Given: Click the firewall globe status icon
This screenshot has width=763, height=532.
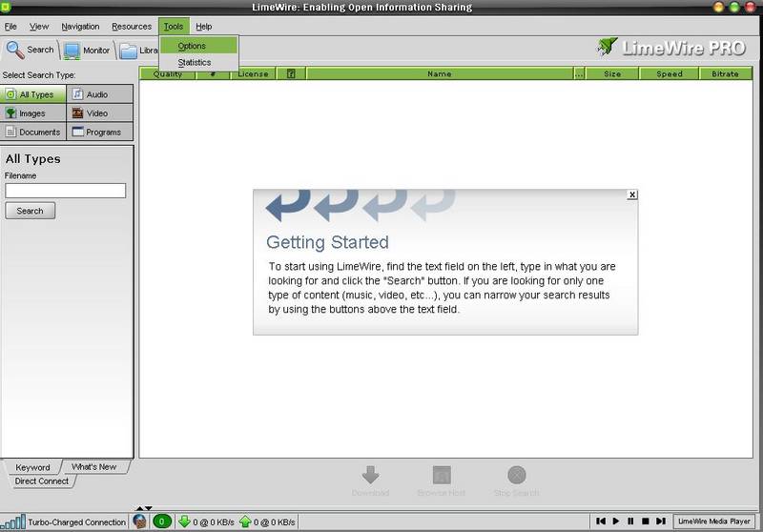Looking at the screenshot, I should coord(139,522).
